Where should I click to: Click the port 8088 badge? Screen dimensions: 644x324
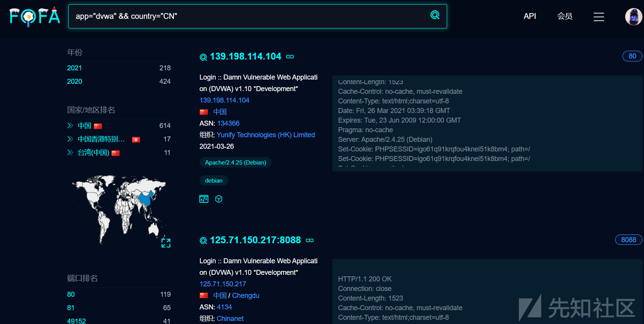pyautogui.click(x=629, y=240)
